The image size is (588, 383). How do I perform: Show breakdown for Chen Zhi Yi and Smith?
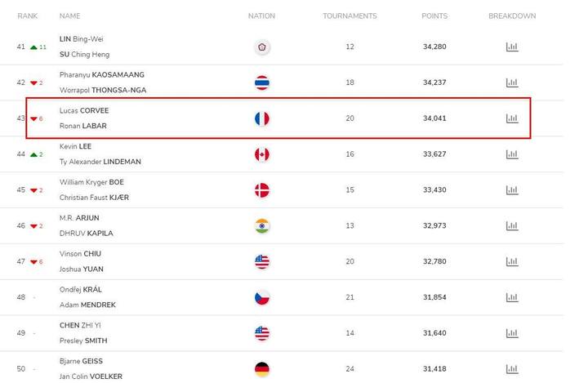point(512,333)
